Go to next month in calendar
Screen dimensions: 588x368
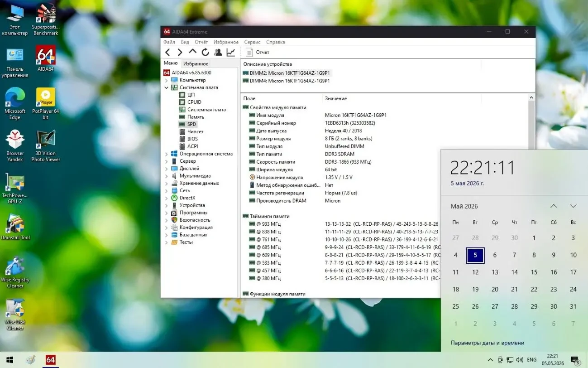[573, 206]
